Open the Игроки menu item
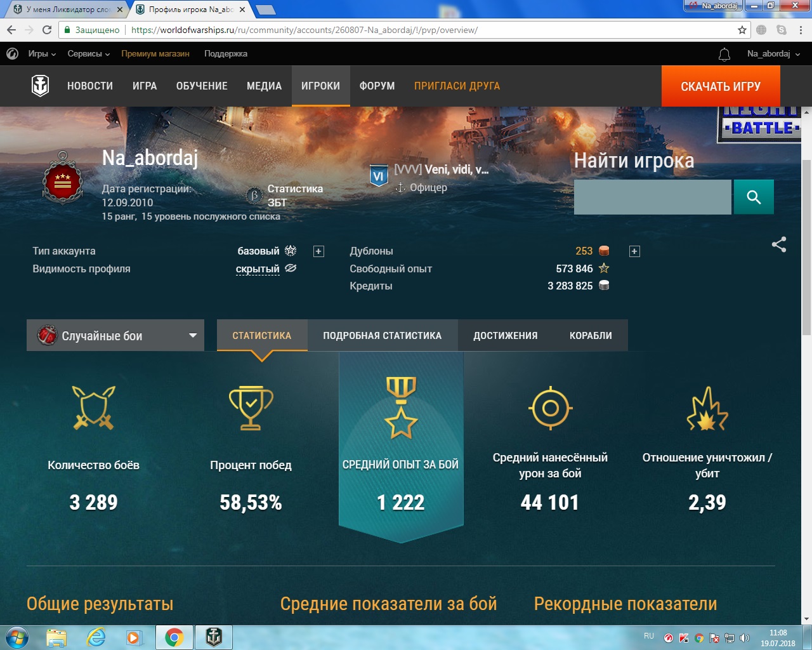Viewport: 812px width, 650px height. pos(320,86)
